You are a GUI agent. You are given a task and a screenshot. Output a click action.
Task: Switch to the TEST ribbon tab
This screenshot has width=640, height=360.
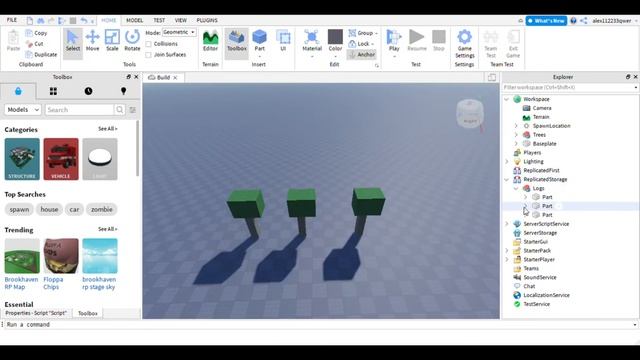159,20
